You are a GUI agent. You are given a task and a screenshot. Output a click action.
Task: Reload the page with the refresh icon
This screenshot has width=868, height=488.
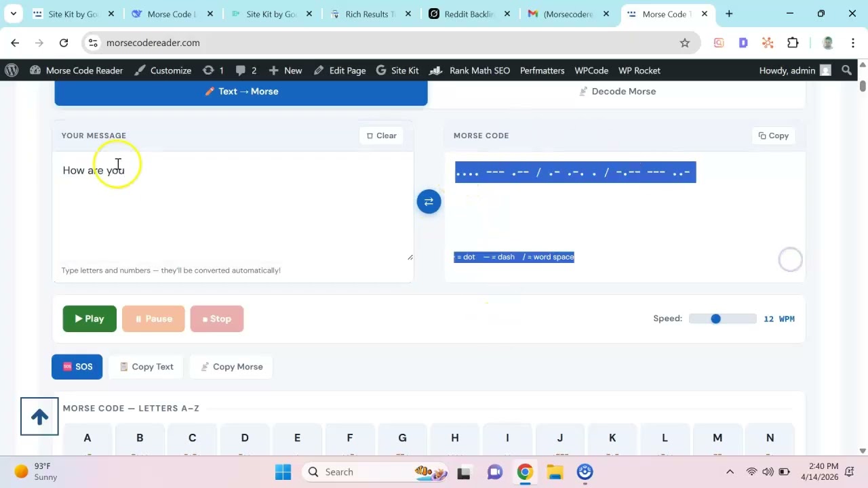[x=64, y=43]
